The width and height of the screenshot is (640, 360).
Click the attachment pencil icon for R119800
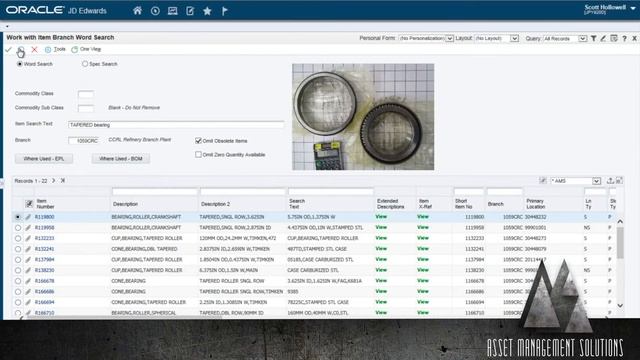(x=28, y=217)
